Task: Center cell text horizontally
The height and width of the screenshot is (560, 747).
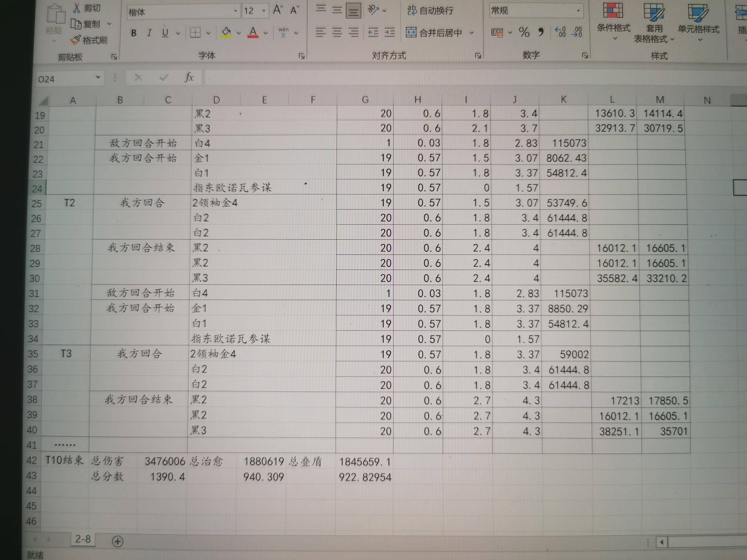Action: [337, 33]
